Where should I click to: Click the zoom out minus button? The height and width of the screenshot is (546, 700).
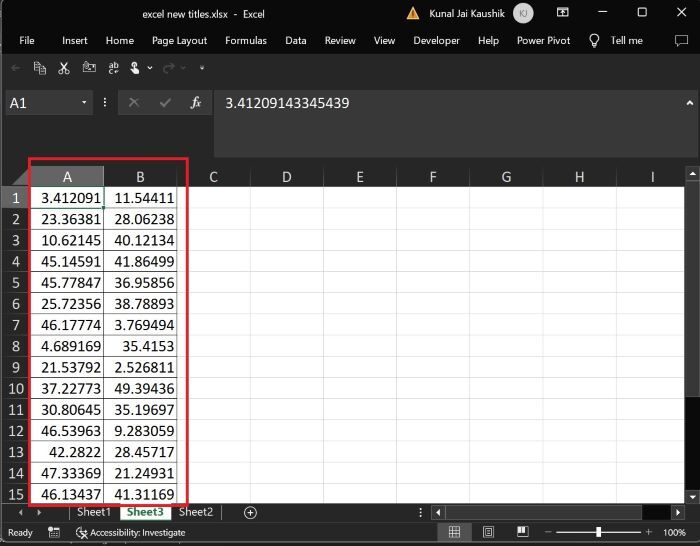point(548,532)
